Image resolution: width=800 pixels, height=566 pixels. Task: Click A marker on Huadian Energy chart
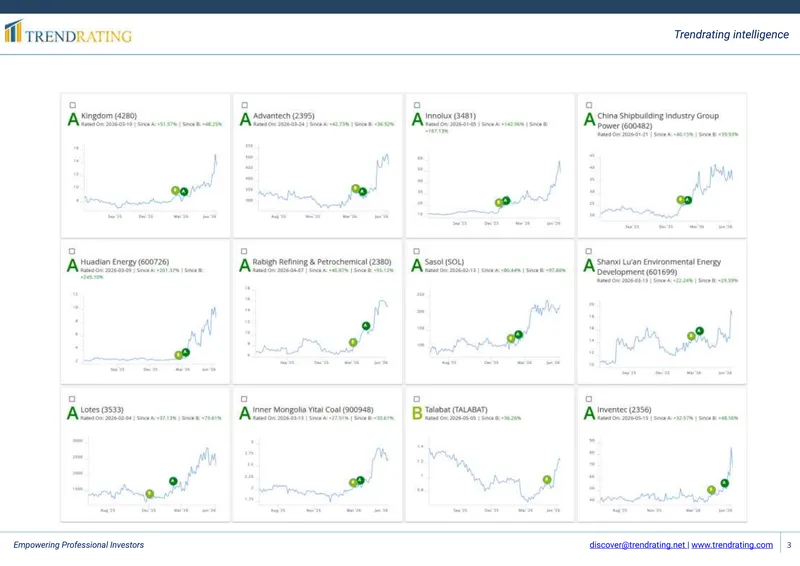tap(186, 352)
